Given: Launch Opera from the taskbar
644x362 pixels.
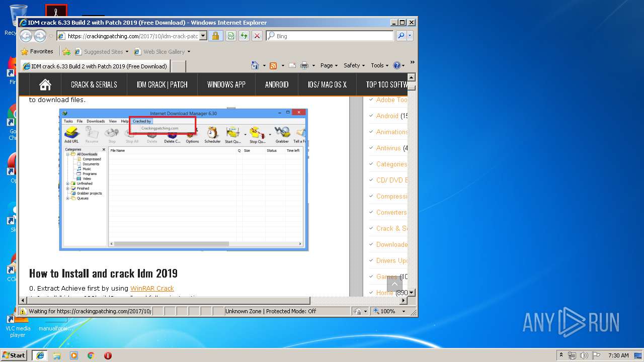Looking at the screenshot, I should 108,355.
